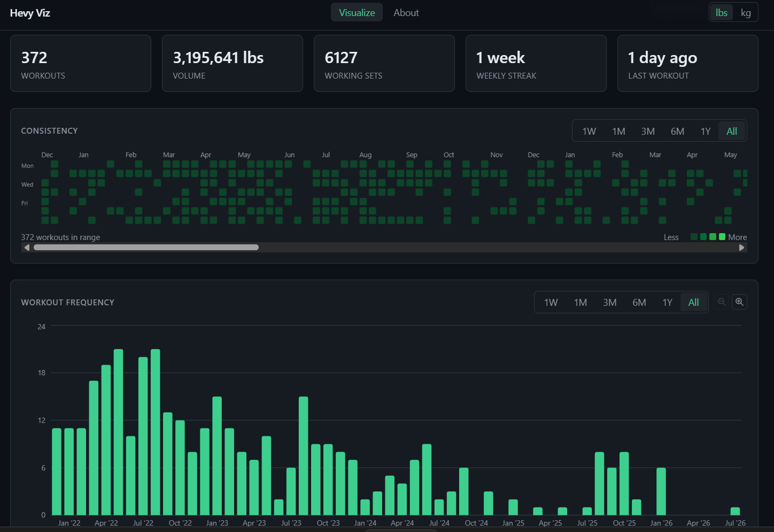The height and width of the screenshot is (532, 774).
Task: Click the Wed row label in heatmap
Action: tap(27, 184)
